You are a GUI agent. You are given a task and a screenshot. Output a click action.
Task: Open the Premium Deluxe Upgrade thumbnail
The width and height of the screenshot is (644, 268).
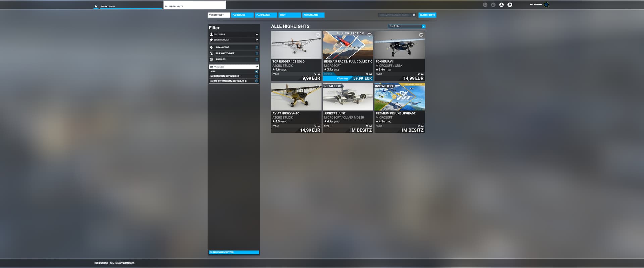399,97
